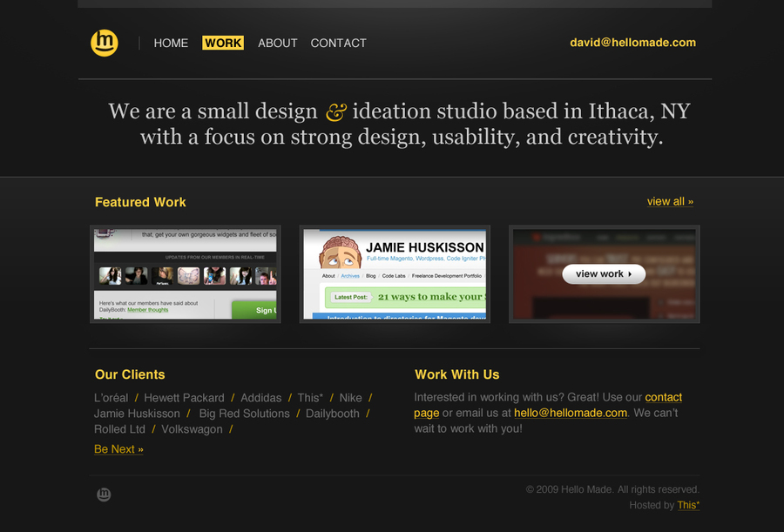Click the 'view work' button on third project
This screenshot has width=784, height=532.
point(603,273)
